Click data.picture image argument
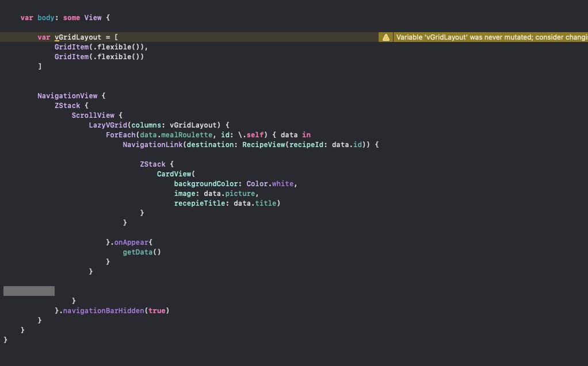 tap(230, 193)
